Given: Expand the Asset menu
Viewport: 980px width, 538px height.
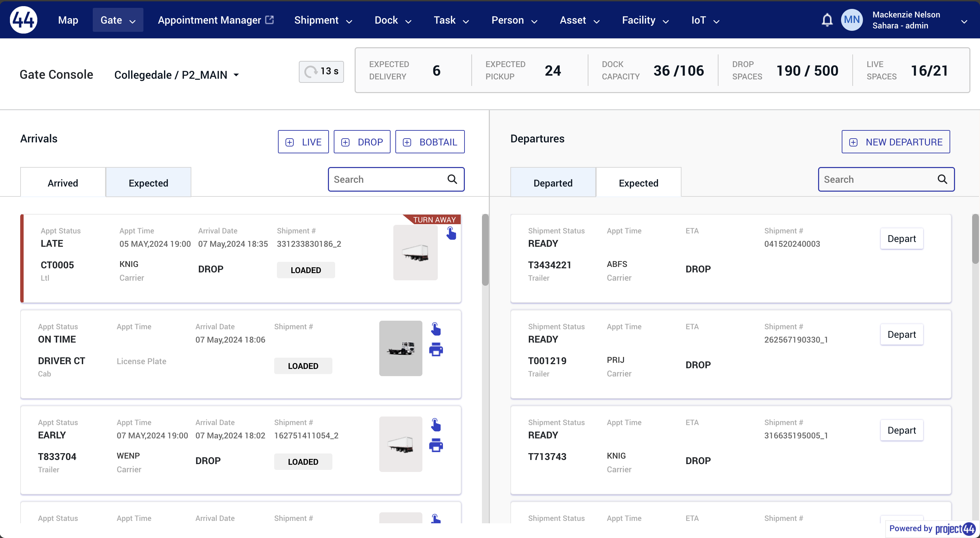Looking at the screenshot, I should pos(580,20).
